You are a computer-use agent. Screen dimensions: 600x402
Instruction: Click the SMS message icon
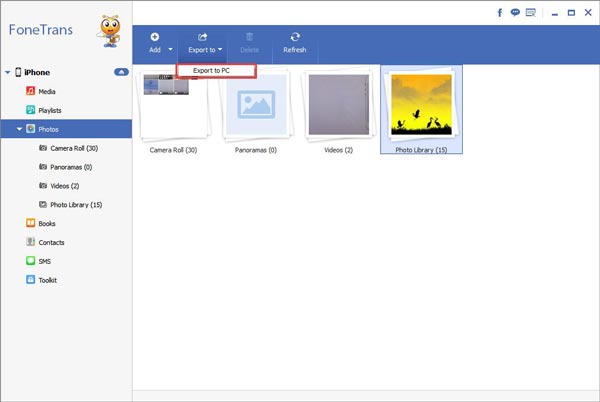(x=30, y=260)
